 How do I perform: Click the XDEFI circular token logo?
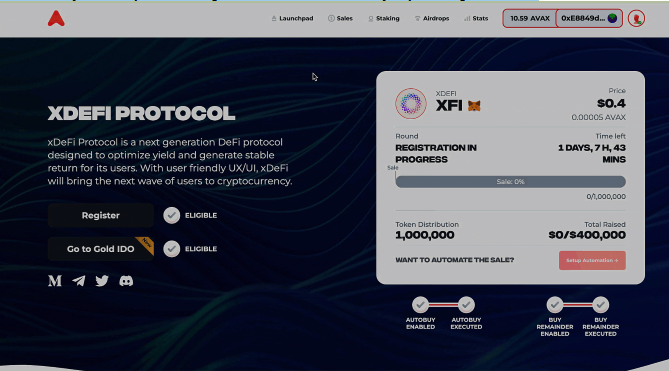pos(410,103)
